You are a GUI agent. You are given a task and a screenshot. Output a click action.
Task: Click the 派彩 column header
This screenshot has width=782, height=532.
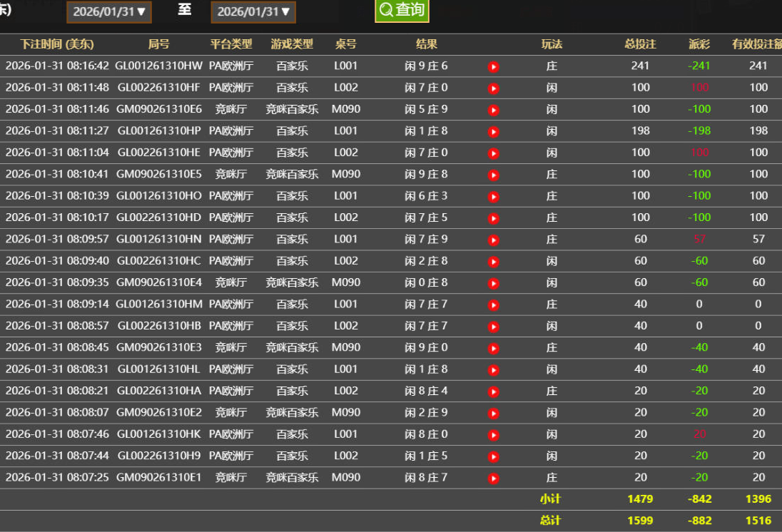tap(699, 44)
